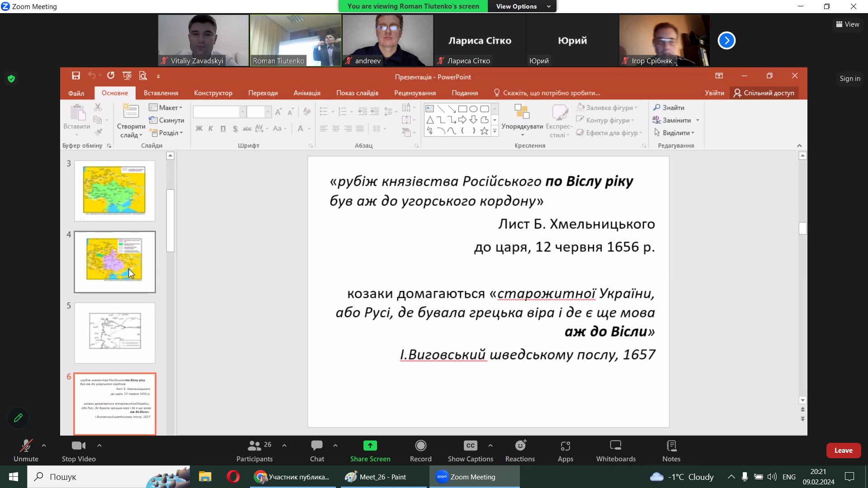The image size is (868, 488).
Task: Click the green Share Screen icon
Action: click(x=370, y=446)
